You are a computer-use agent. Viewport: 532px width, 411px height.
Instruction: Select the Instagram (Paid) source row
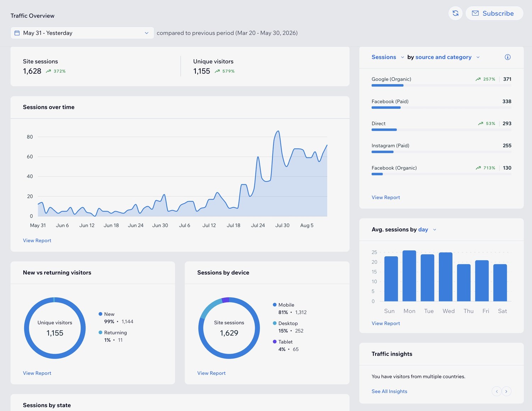442,148
